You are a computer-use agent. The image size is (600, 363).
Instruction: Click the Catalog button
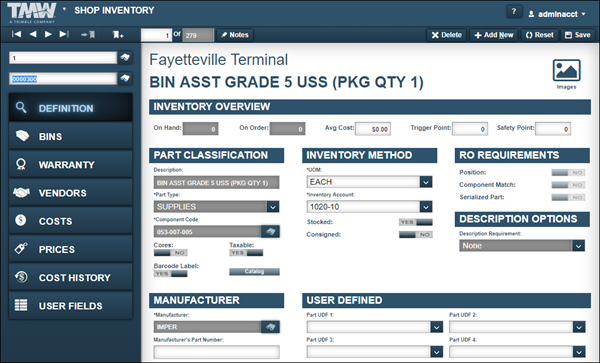254,272
